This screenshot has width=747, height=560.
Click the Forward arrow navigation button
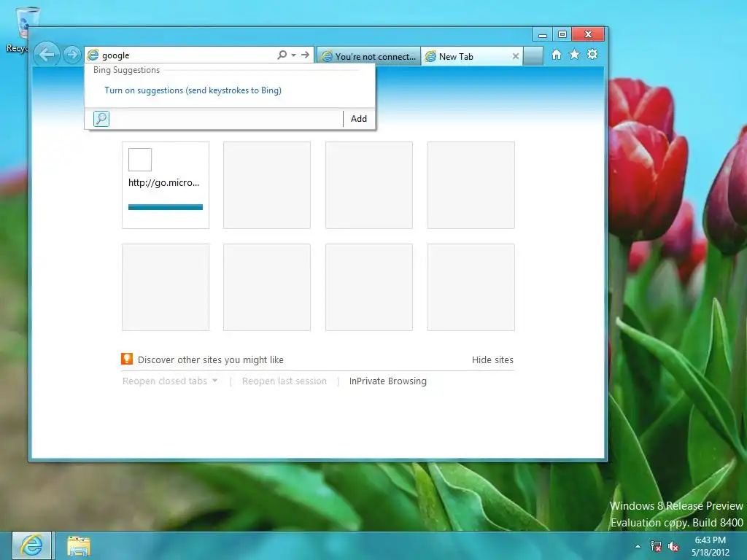(72, 55)
